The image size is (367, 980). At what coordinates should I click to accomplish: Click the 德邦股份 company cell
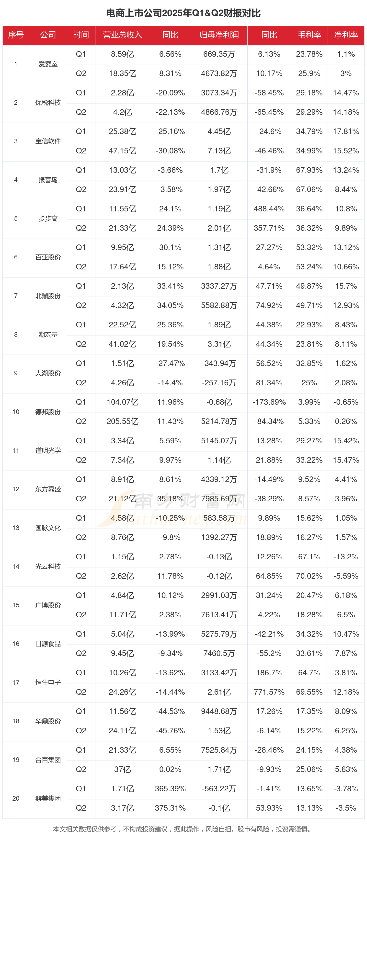click(x=48, y=412)
